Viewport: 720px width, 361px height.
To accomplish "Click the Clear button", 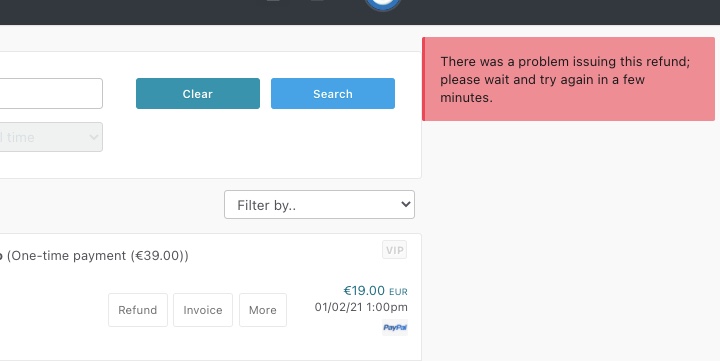I will click(198, 94).
